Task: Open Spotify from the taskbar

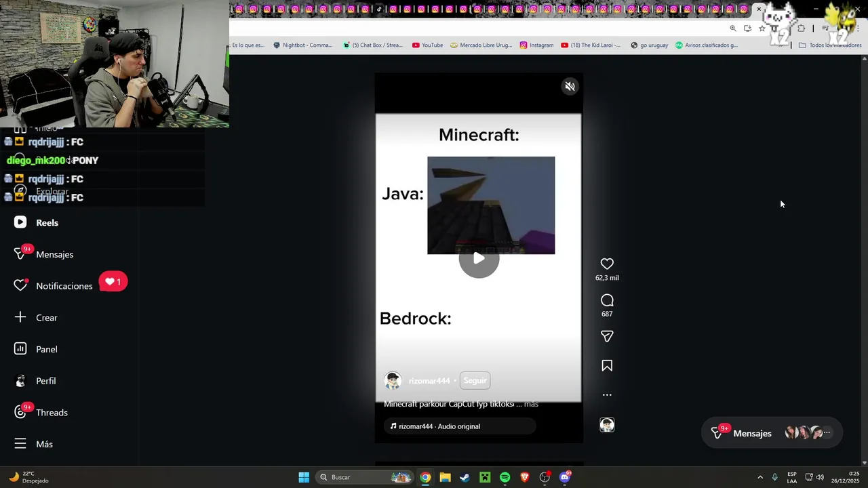Action: point(505,477)
